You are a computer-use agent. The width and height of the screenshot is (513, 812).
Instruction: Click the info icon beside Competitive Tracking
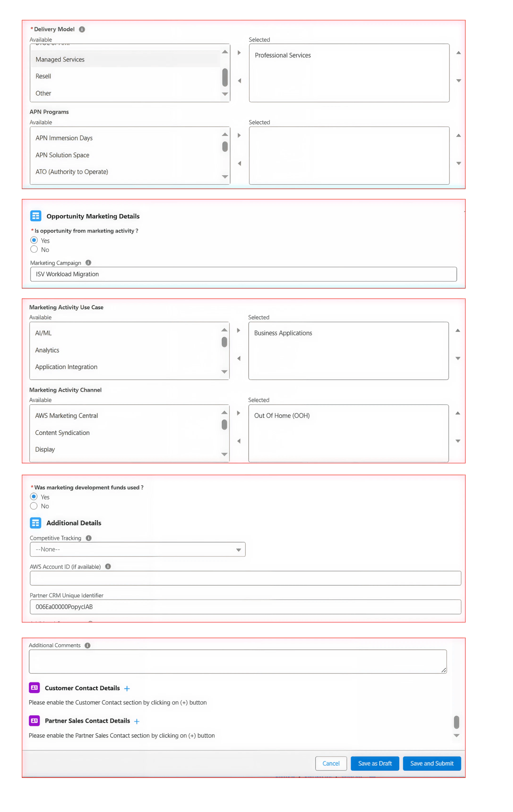pos(88,538)
